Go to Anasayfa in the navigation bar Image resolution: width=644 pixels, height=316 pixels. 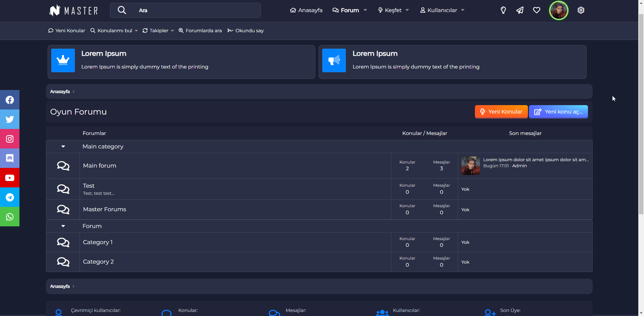tap(306, 10)
